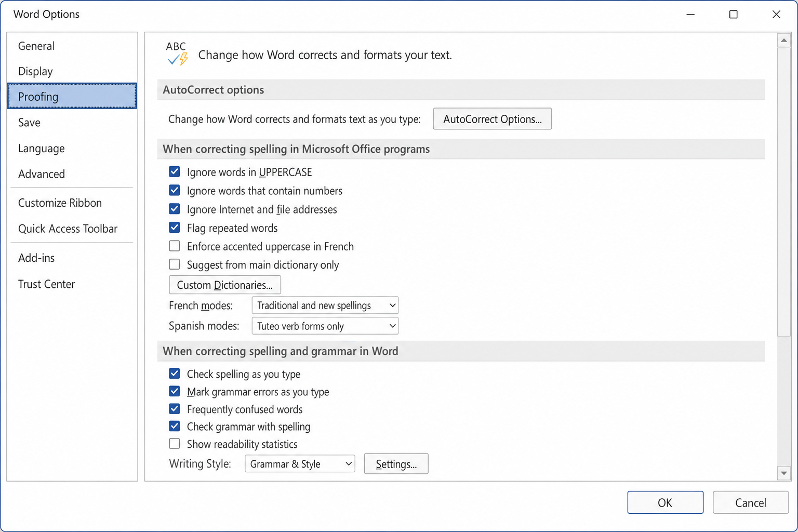The height and width of the screenshot is (532, 798).
Task: Click the vertical scrollbar thumb
Action: point(784,192)
